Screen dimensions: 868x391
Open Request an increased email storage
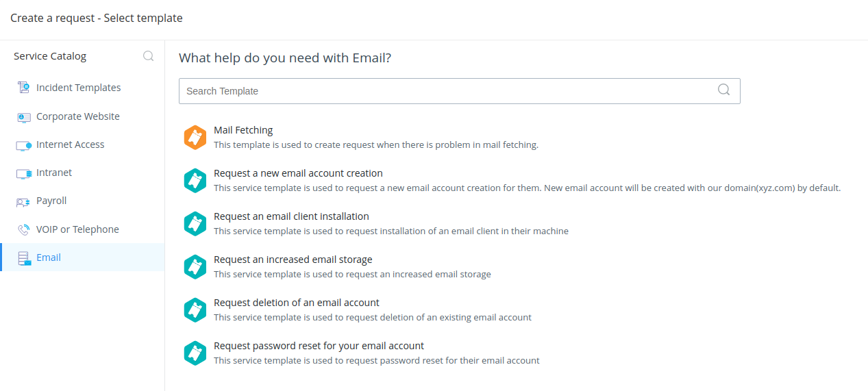[x=293, y=260]
